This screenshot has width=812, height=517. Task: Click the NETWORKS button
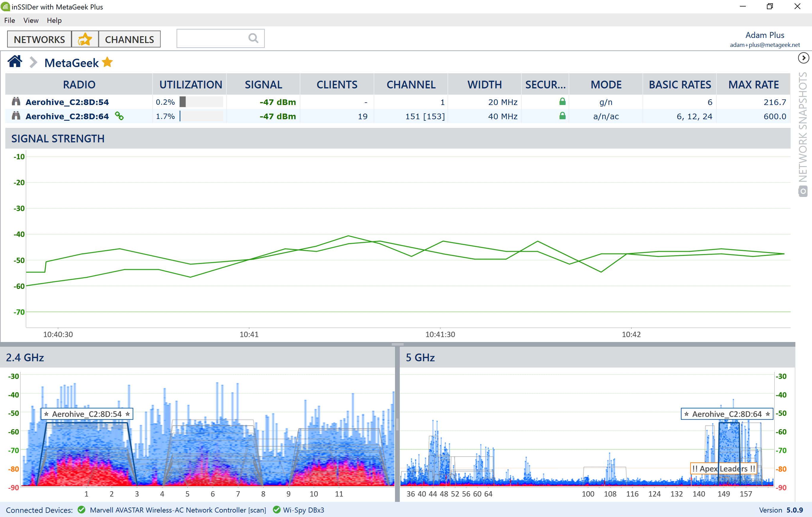pos(39,39)
